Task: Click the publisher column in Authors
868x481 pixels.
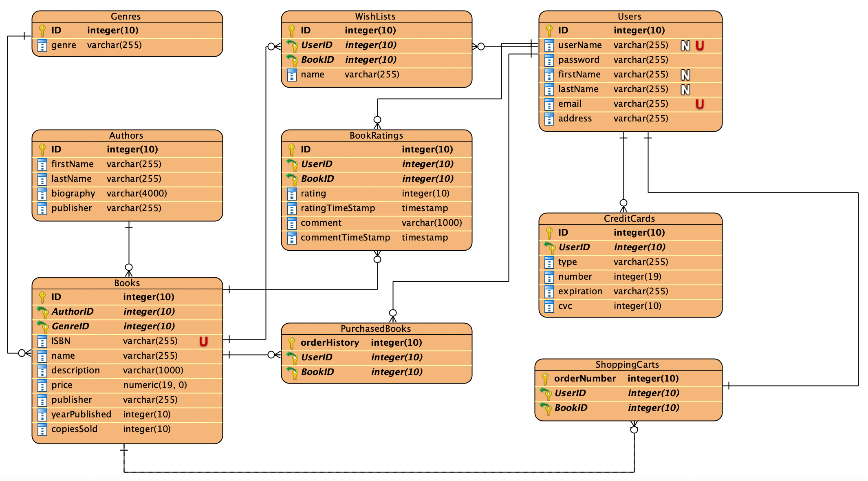Action: [x=72, y=208]
